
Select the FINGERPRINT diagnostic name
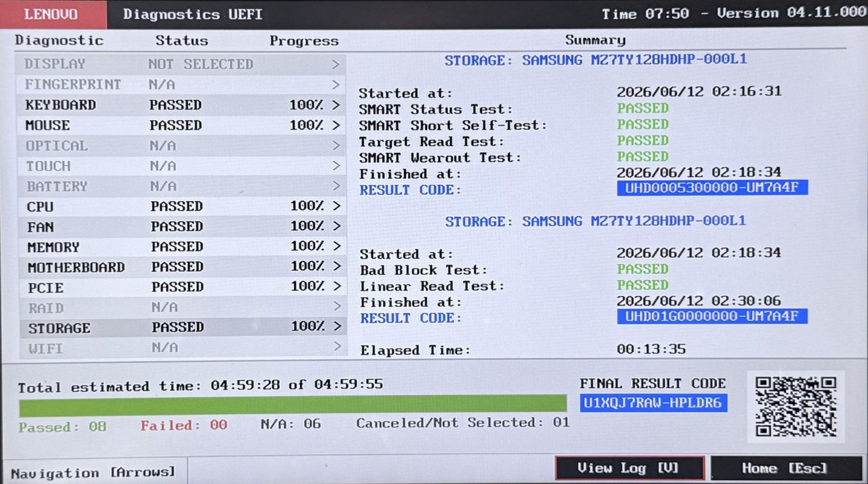(73, 85)
